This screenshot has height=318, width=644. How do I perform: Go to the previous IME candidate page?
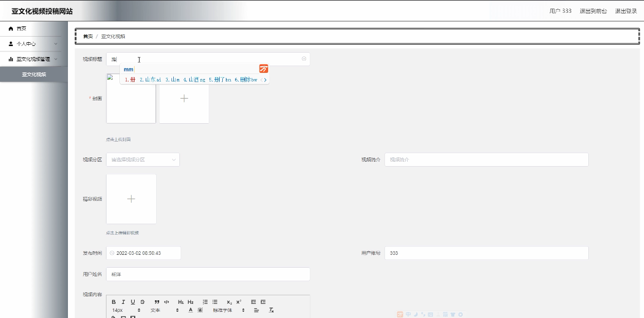tap(261, 80)
